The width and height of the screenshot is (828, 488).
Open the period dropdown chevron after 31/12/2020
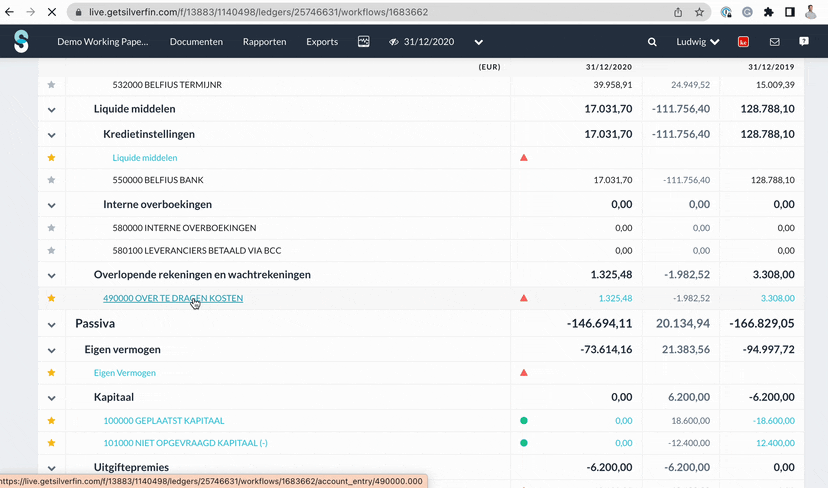point(478,42)
